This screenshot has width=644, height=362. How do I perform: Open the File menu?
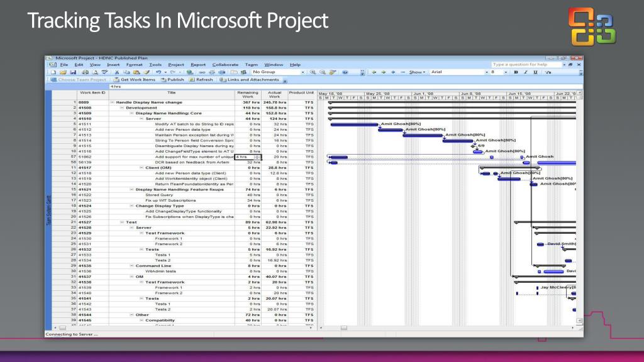[64, 65]
